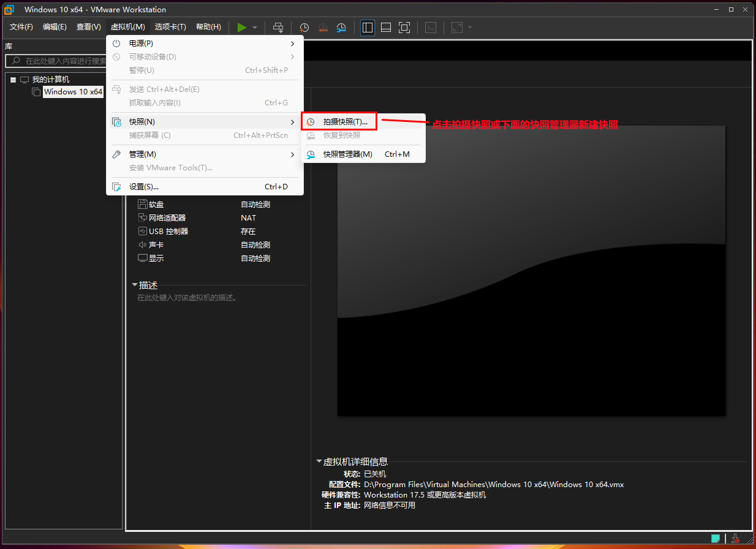The height and width of the screenshot is (549, 756).
Task: Click the green Power On play button
Action: [242, 27]
